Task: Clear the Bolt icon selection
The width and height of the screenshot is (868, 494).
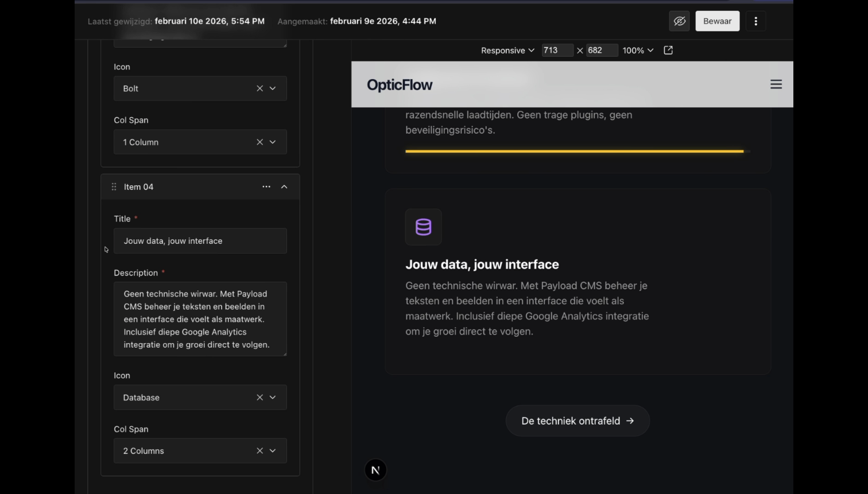Action: 259,88
